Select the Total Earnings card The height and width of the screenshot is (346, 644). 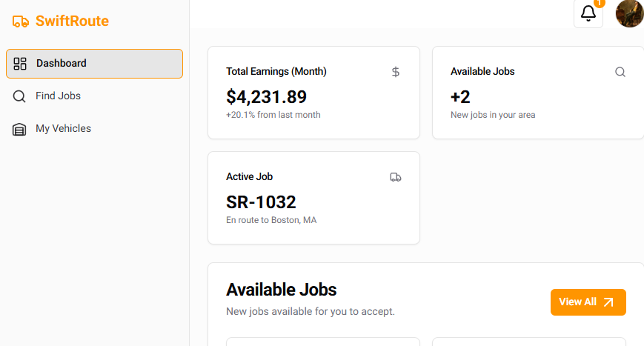point(313,93)
